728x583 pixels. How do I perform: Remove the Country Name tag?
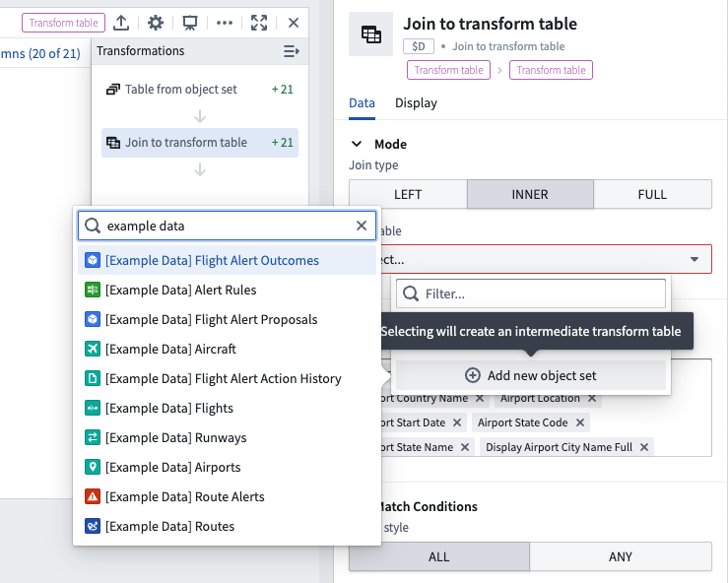pos(480,398)
